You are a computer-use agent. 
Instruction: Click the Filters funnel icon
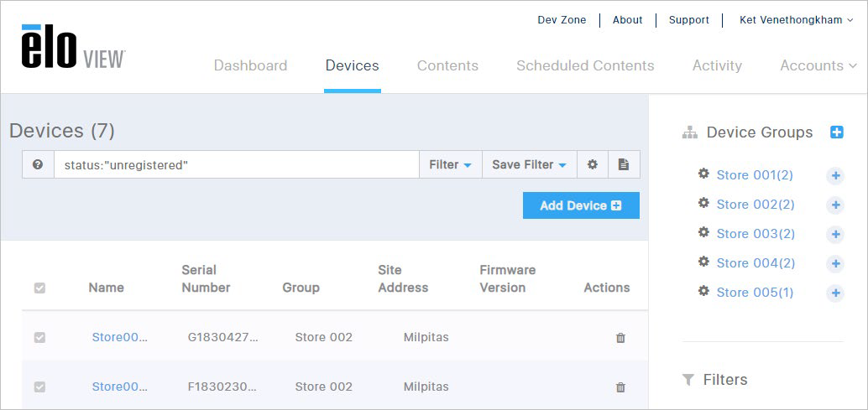(x=688, y=380)
